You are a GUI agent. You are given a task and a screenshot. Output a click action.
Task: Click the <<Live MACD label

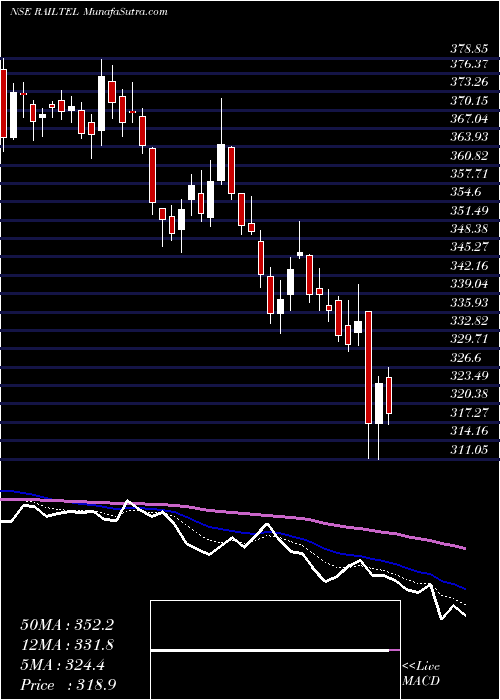pyautogui.click(x=421, y=673)
